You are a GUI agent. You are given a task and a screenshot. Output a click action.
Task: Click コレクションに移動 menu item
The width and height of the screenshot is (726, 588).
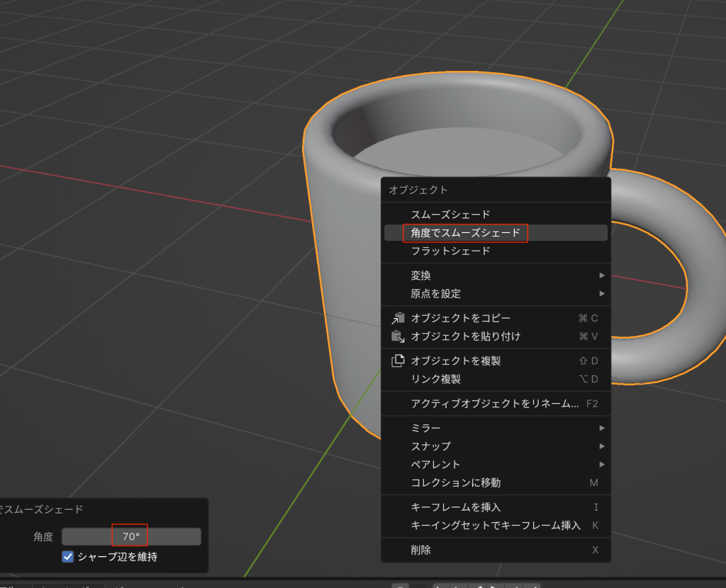click(455, 482)
